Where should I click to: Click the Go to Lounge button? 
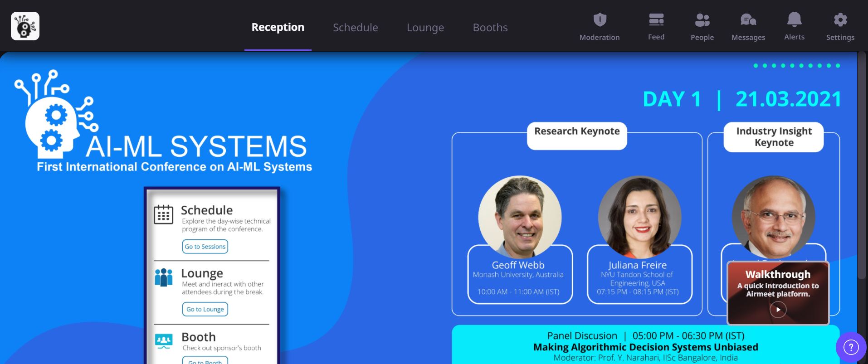[x=205, y=309]
